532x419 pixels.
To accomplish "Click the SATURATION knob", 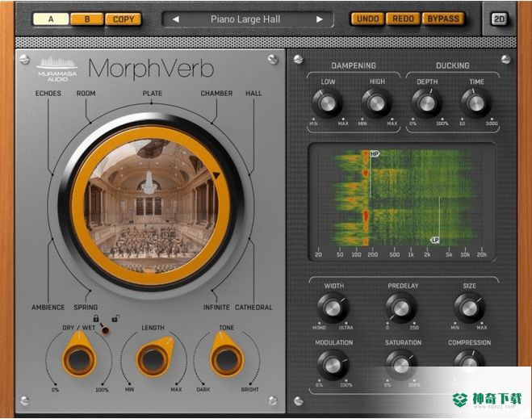I will (401, 365).
